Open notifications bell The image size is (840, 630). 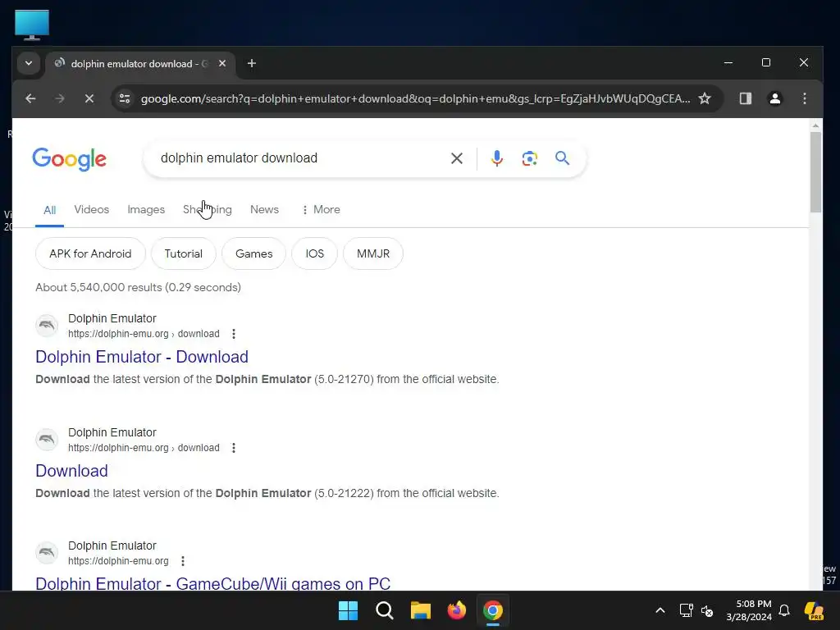pos(784,610)
